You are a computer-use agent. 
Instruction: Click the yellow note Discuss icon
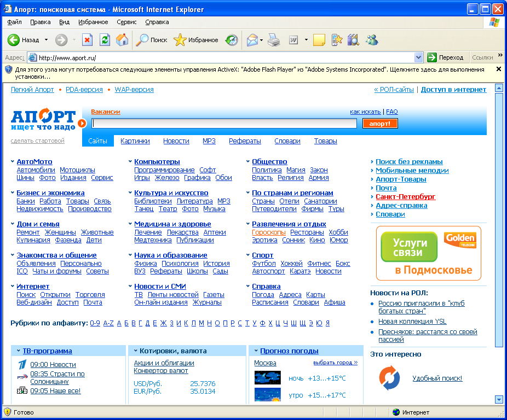[x=319, y=40]
